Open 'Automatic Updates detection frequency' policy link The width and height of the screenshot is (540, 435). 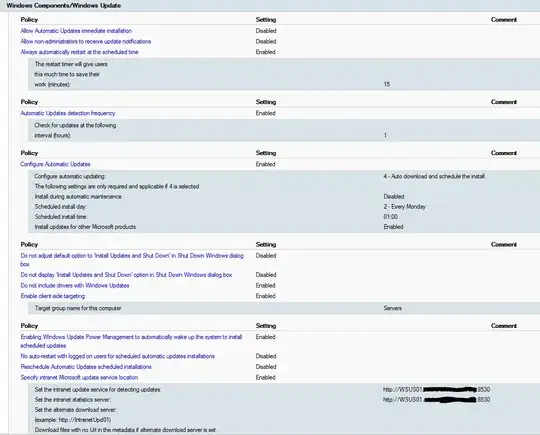[68, 113]
